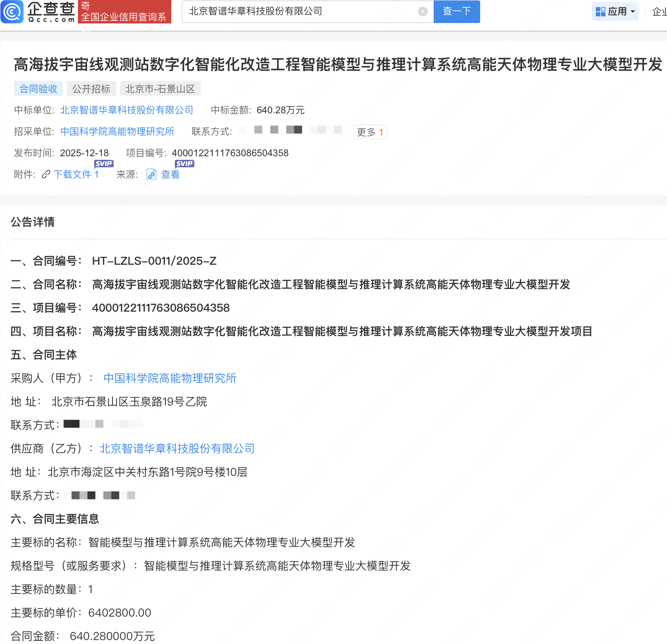This screenshot has width=667, height=644.
Task: Open the 采购人(甲方) institute link
Action: [x=170, y=378]
